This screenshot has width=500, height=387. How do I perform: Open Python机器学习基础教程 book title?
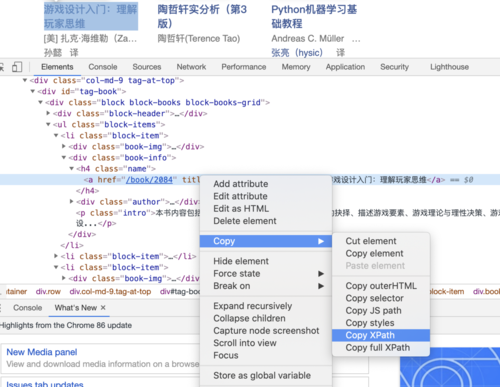point(314,16)
